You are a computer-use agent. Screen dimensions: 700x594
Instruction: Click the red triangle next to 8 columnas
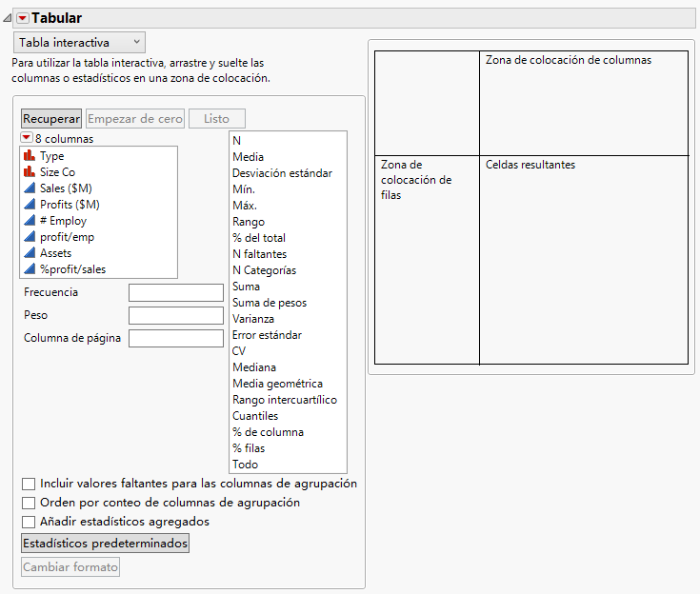(27, 139)
